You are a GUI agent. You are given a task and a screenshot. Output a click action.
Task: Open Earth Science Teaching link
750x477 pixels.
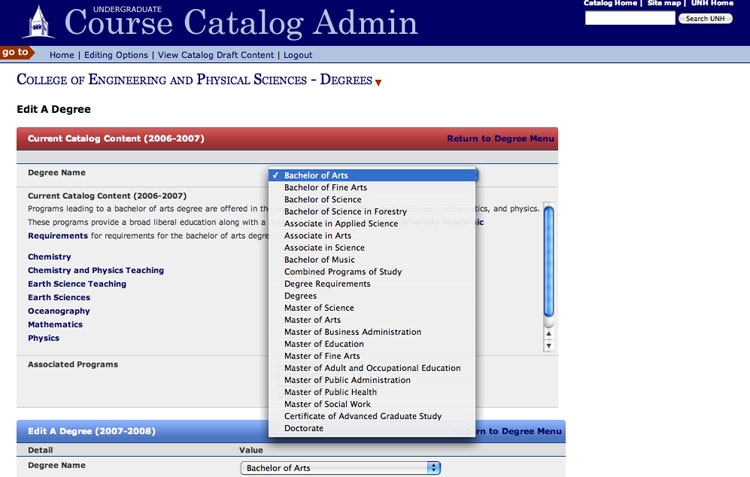(x=77, y=284)
